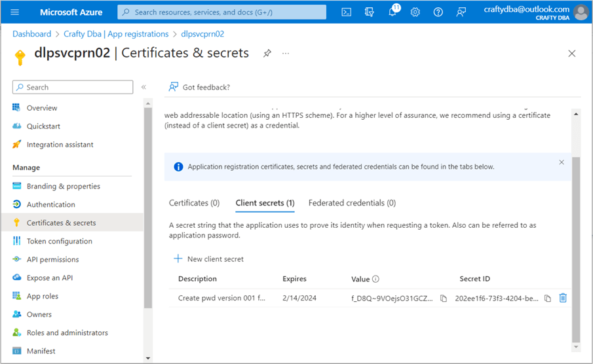Viewport: 593px width, 364px height.
Task: Dismiss the info banner about credentials
Action: tap(562, 162)
